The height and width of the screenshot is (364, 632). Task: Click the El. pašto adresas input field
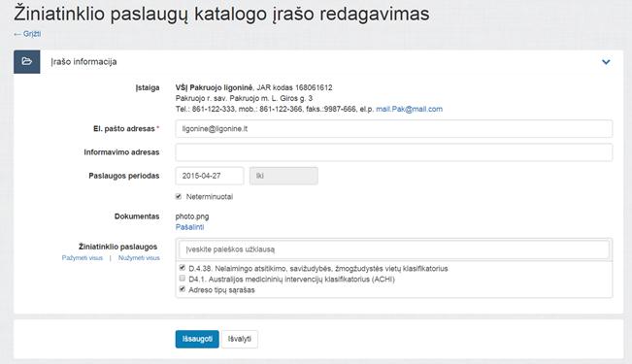click(394, 129)
